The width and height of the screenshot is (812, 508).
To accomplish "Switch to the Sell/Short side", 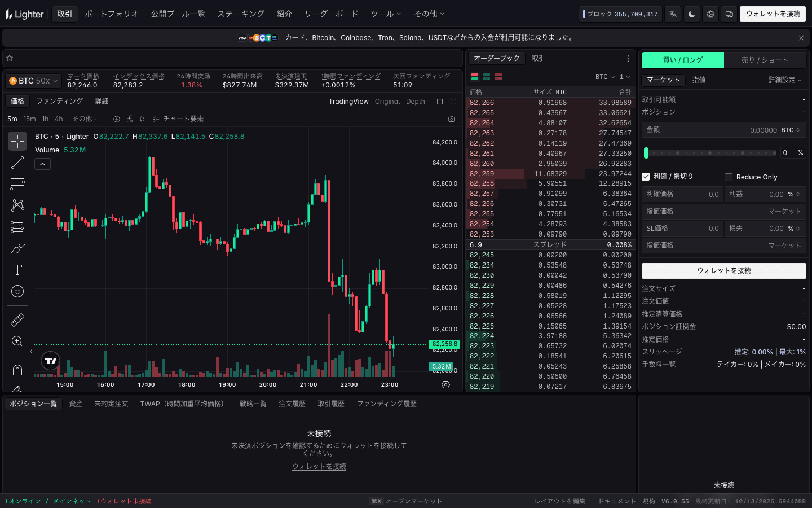I will 765,60.
